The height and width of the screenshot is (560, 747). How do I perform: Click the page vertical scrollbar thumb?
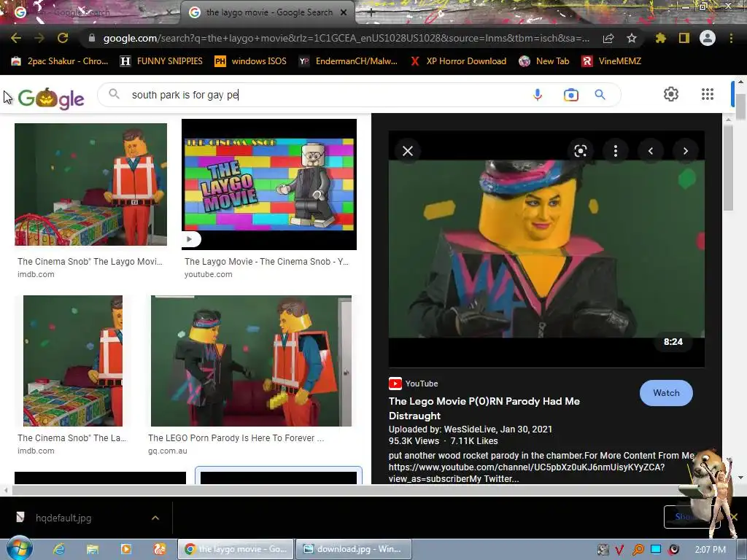[740, 105]
